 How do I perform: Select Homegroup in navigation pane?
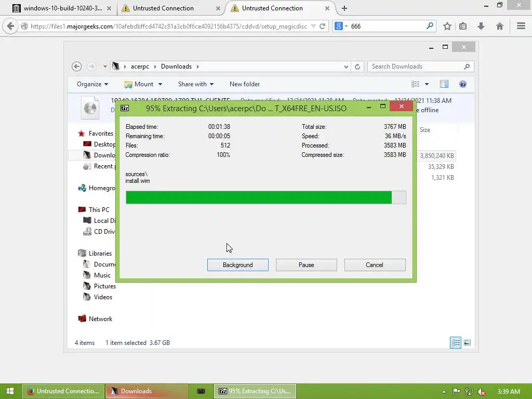click(x=97, y=188)
